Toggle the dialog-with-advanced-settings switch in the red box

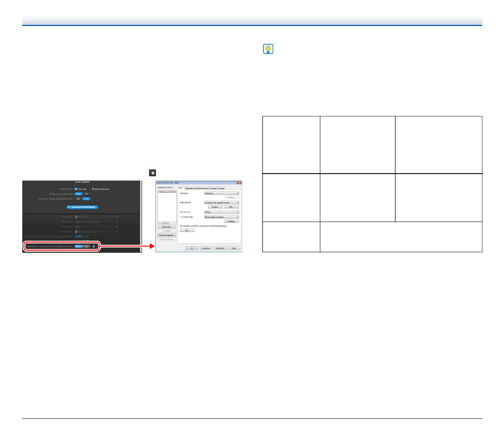(82, 246)
